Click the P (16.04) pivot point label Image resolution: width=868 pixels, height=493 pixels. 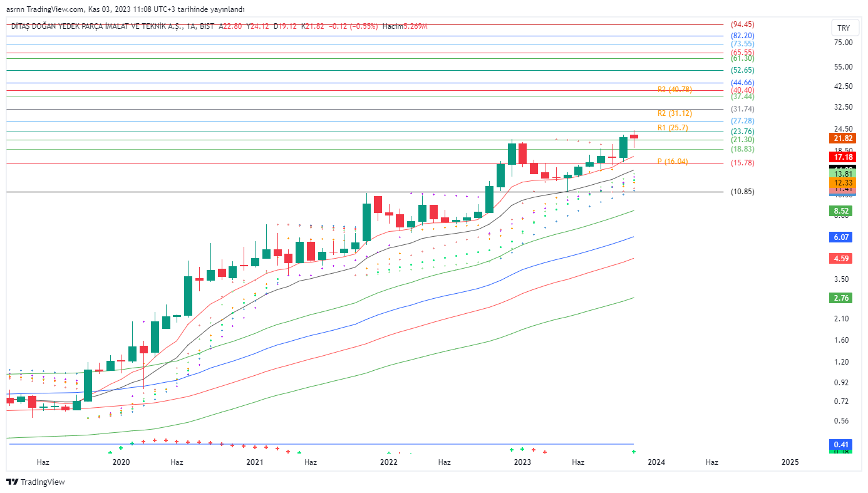click(x=672, y=162)
